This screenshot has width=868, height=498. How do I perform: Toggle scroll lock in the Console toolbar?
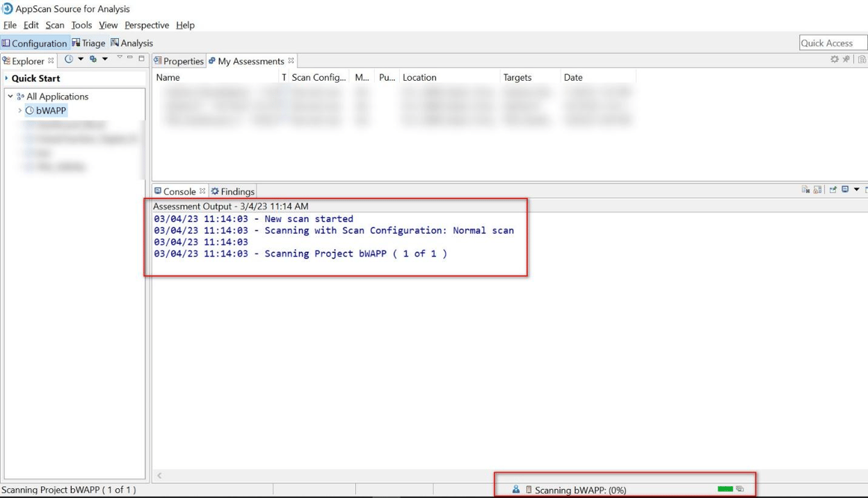coord(817,189)
